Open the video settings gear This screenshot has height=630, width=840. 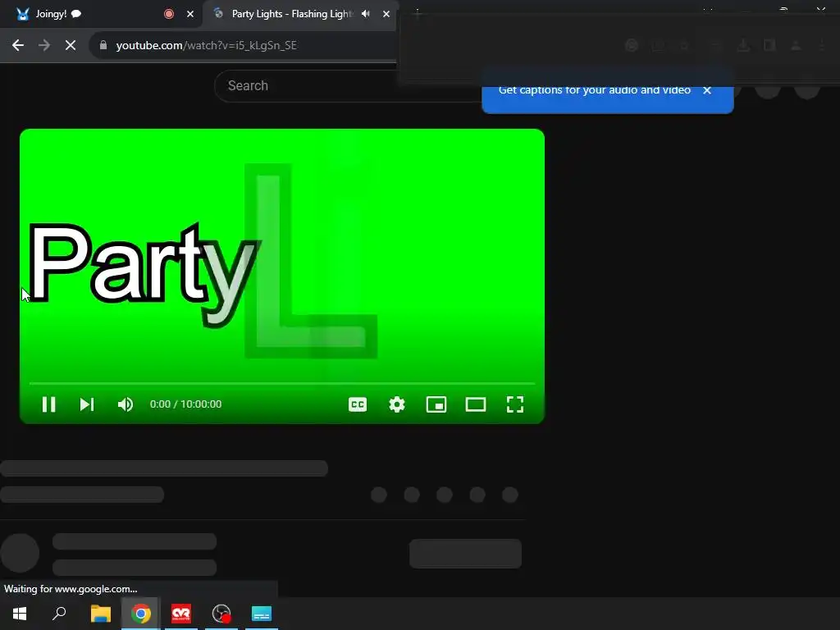[397, 404]
